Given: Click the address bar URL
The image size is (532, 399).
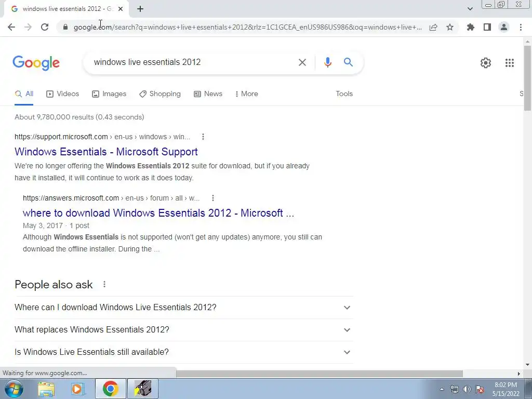Looking at the screenshot, I should [x=248, y=27].
